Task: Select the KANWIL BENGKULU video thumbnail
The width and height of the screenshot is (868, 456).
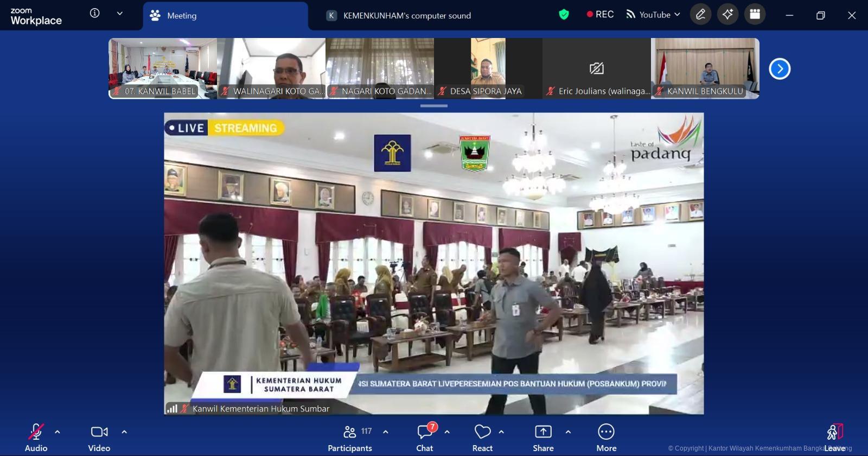Action: [x=705, y=68]
